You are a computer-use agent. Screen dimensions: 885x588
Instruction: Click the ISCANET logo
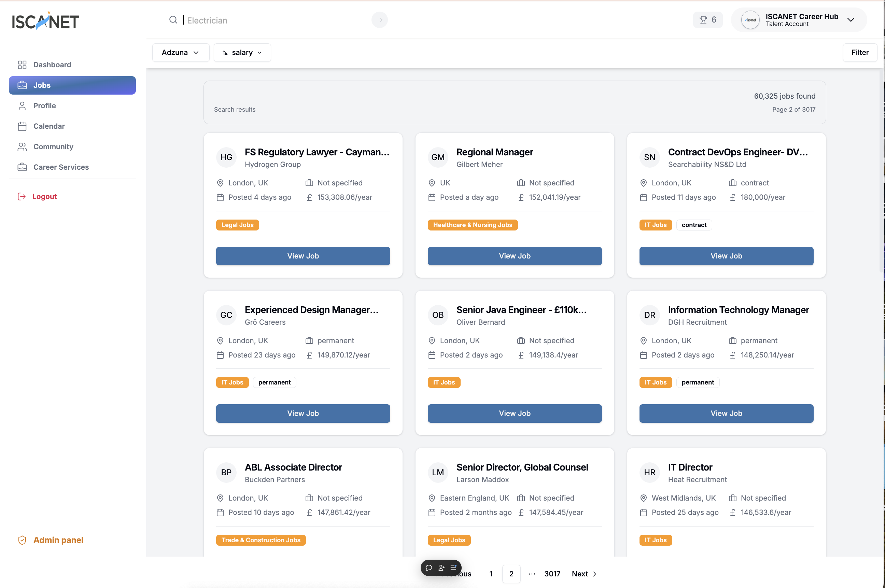click(45, 21)
